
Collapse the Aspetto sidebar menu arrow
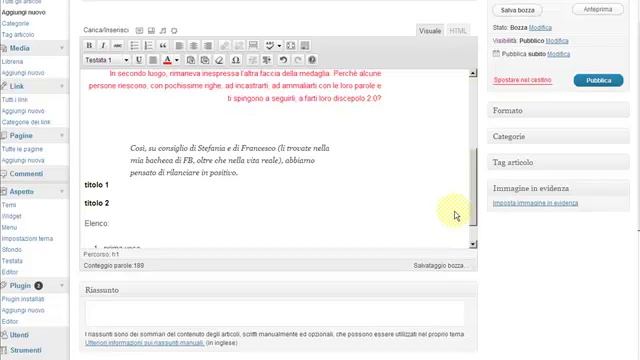(x=62, y=191)
